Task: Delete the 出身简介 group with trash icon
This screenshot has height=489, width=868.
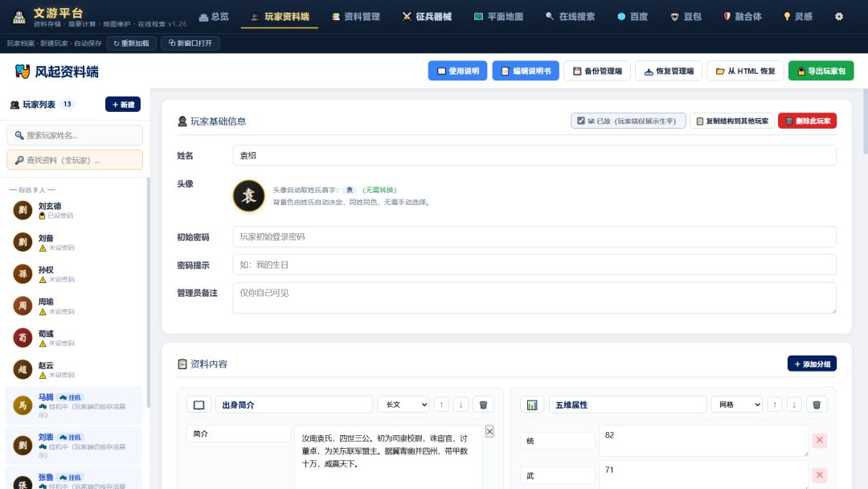Action: [x=483, y=405]
